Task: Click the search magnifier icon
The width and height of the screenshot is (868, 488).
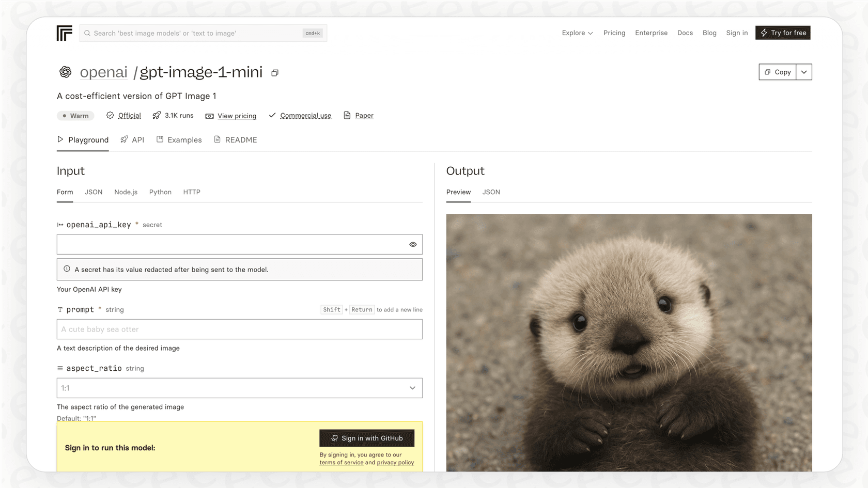Action: pos(88,33)
